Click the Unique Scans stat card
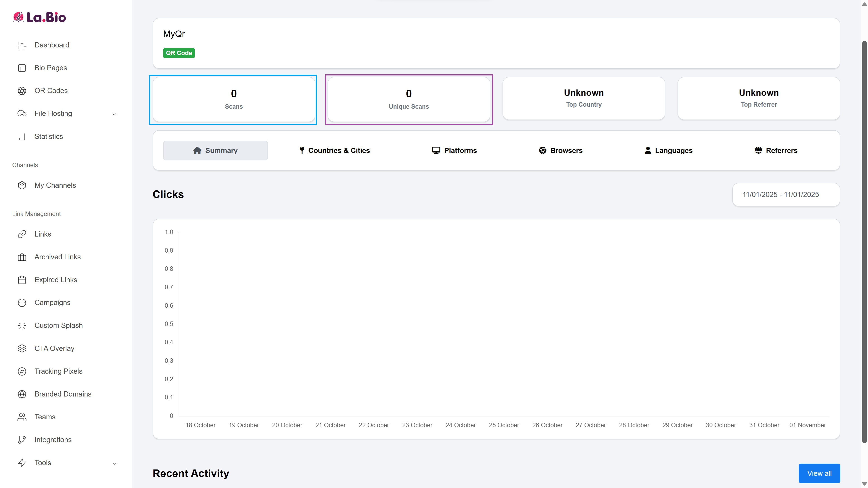Viewport: 868px width, 488px height. (x=408, y=99)
